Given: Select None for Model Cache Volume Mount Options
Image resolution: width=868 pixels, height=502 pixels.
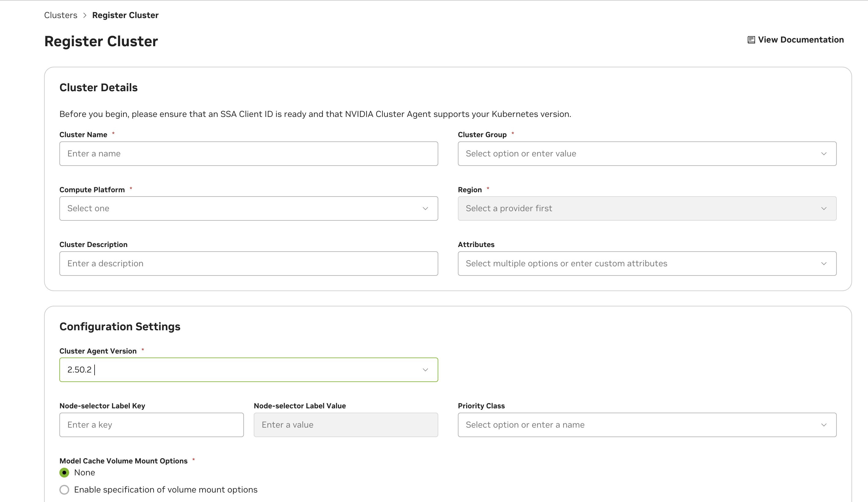Looking at the screenshot, I should tap(64, 472).
